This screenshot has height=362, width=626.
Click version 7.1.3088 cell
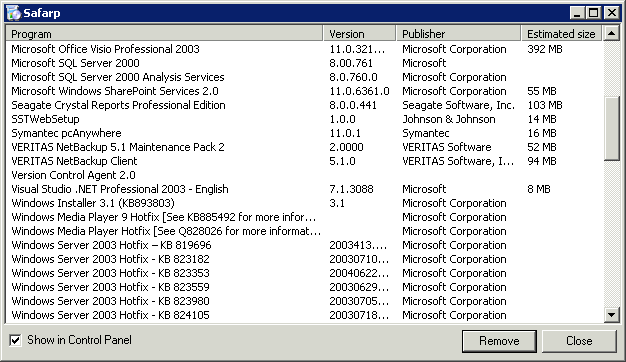click(351, 189)
